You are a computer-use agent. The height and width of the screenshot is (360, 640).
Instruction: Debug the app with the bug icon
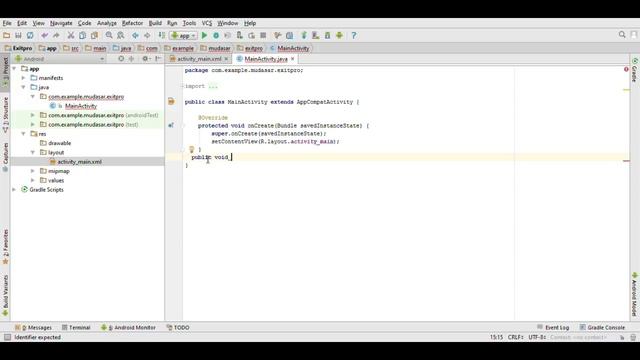216,36
